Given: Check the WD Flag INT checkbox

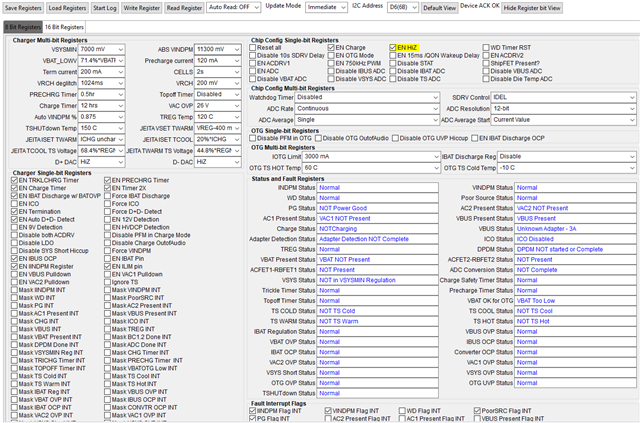Looking at the screenshot, I should pos(402,411).
